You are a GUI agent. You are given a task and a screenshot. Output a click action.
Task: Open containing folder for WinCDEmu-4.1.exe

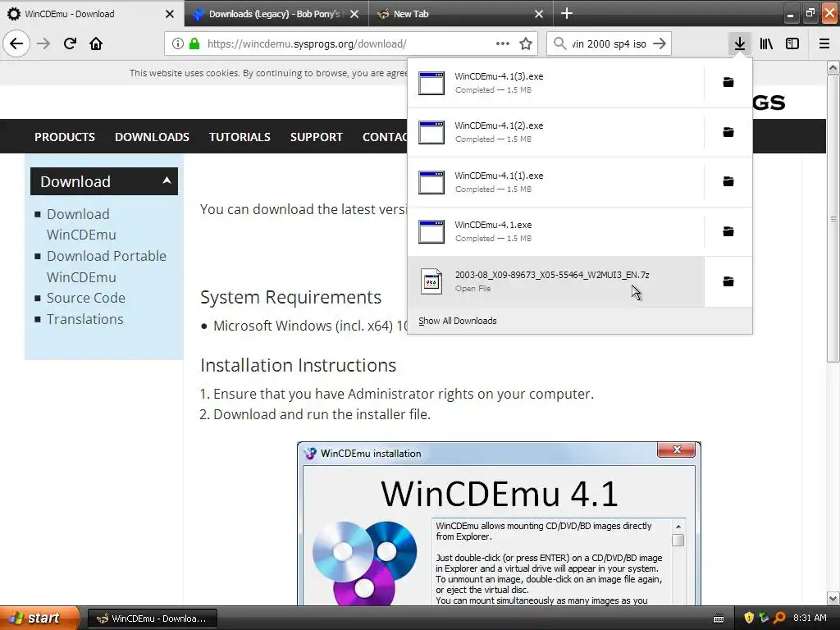[x=728, y=231]
